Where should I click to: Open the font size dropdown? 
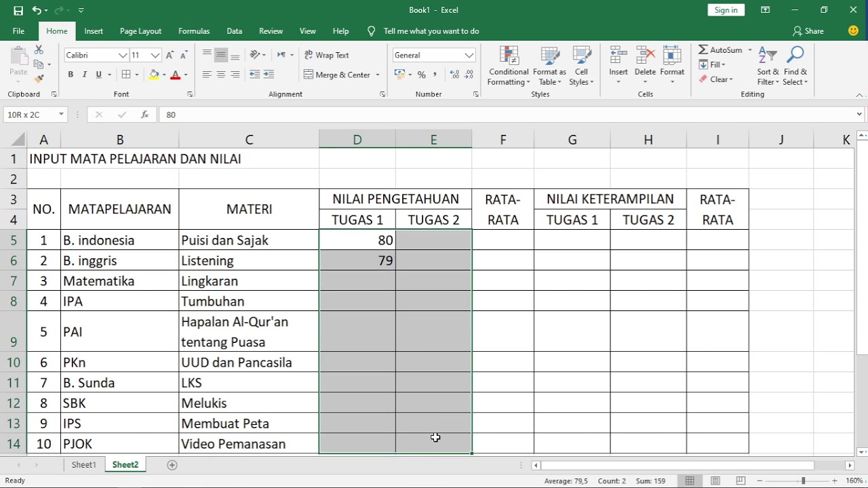tap(155, 56)
